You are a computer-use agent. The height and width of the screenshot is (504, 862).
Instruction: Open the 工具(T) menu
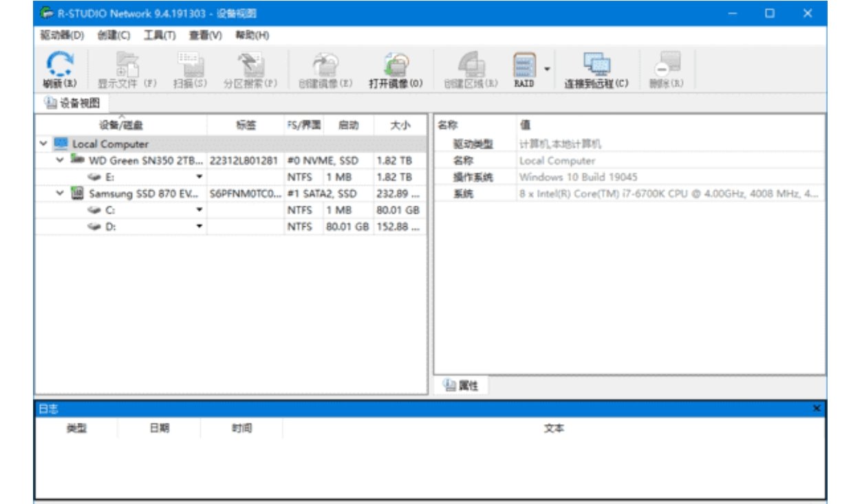point(160,35)
